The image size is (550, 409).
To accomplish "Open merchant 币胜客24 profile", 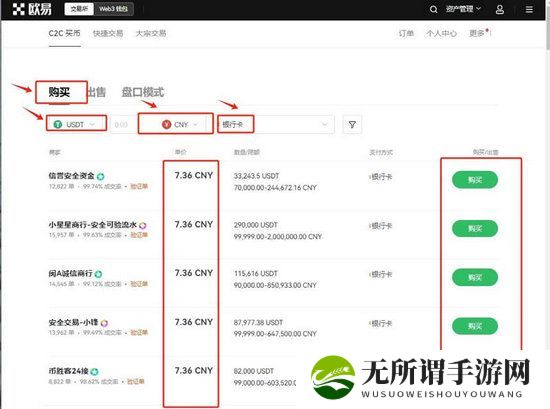I will [x=68, y=371].
